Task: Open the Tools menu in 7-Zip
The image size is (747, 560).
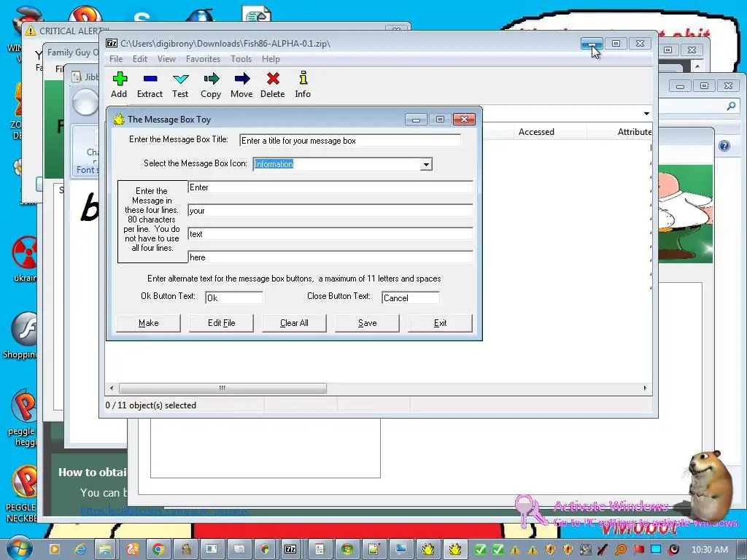Action: click(241, 59)
